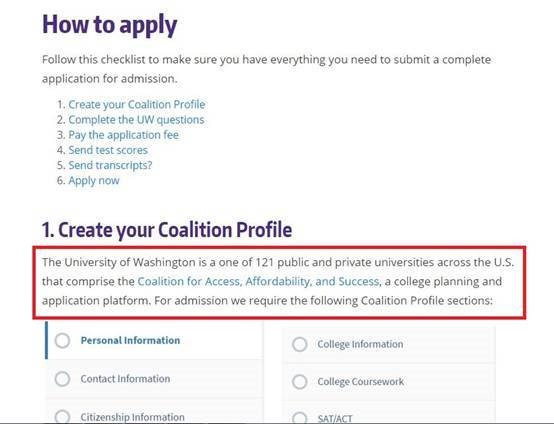Follow the Send test scores link
This screenshot has width=554, height=424.
coord(108,150)
